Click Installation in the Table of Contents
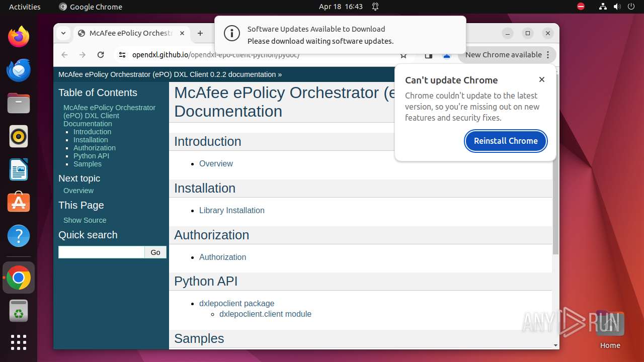The image size is (644, 362). click(91, 140)
